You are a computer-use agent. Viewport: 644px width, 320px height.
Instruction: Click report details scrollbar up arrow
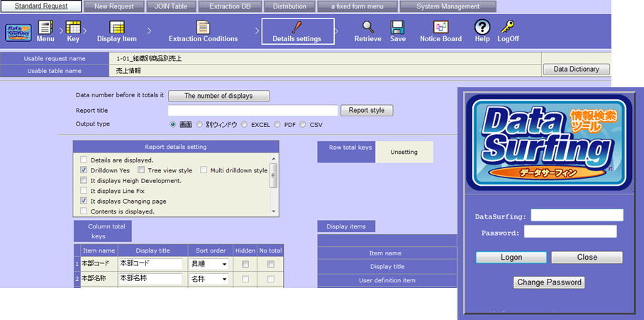[x=274, y=158]
